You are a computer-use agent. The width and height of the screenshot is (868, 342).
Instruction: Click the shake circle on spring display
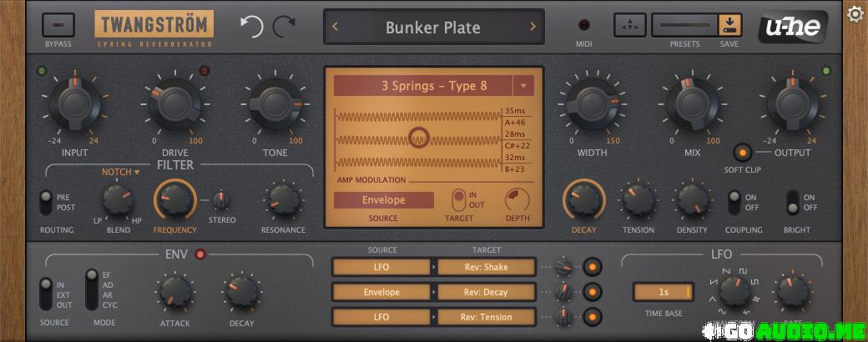point(419,137)
